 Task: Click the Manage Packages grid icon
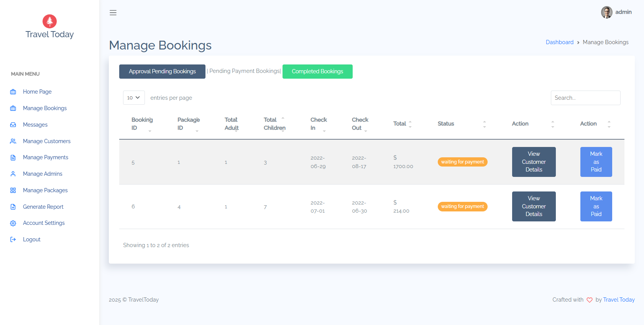pyautogui.click(x=13, y=190)
